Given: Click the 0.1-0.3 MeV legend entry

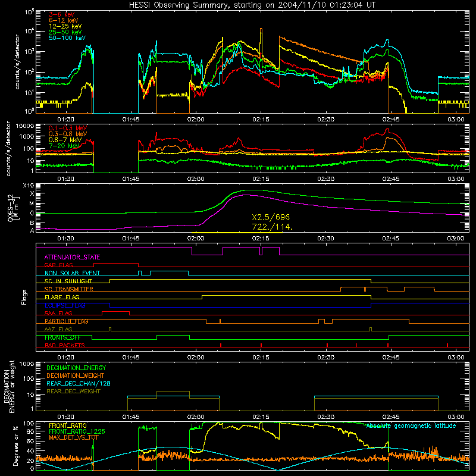Looking at the screenshot, I should tap(68, 128).
